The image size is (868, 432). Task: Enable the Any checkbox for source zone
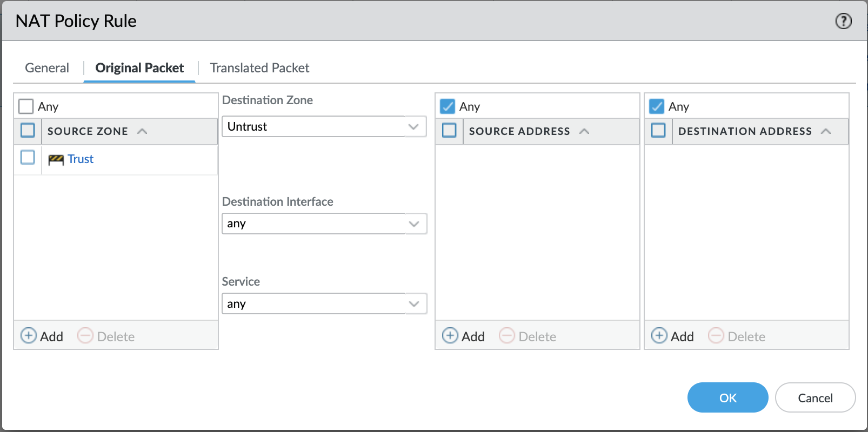click(26, 106)
